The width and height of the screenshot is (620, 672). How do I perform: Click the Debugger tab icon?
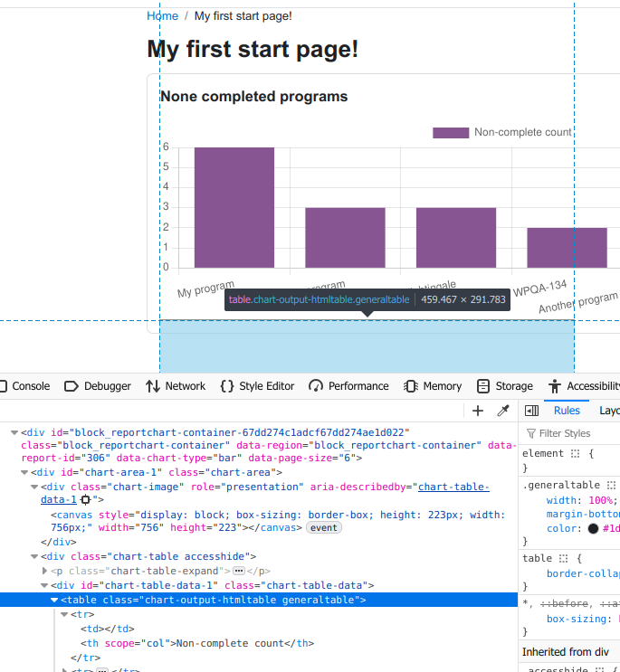pyautogui.click(x=72, y=386)
